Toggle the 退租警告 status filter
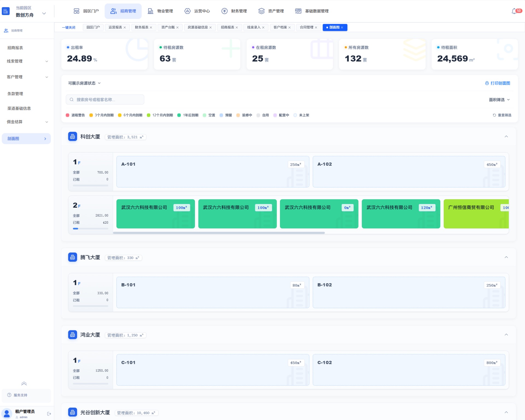This screenshot has height=420, width=525. (75, 115)
